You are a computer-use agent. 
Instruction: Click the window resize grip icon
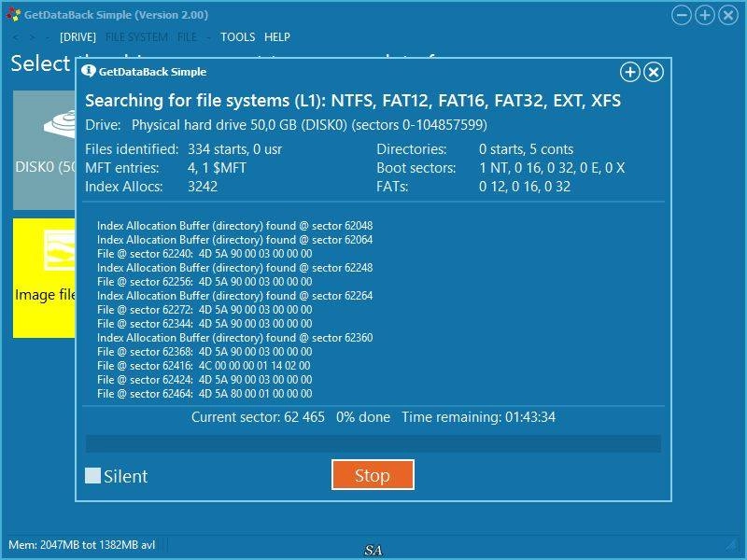[730, 544]
